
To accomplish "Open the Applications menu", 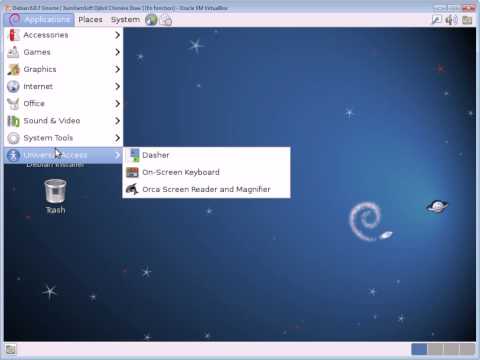I will tap(39, 20).
